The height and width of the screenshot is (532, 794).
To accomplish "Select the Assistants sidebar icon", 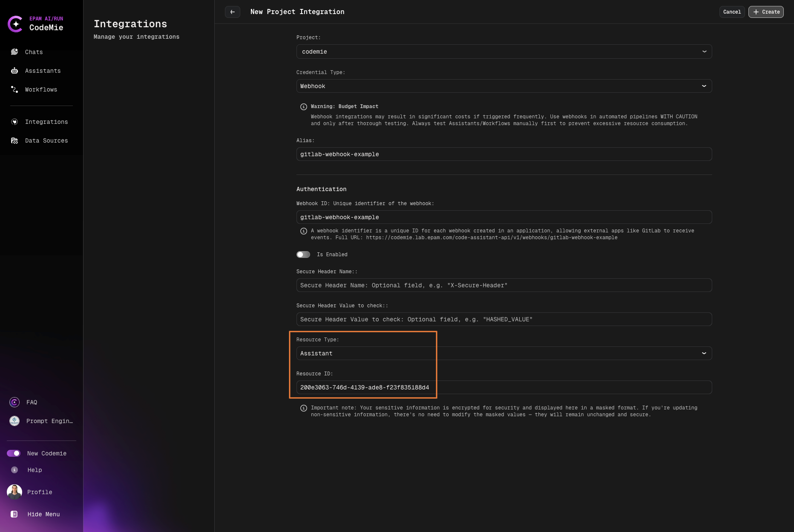I will pos(14,71).
